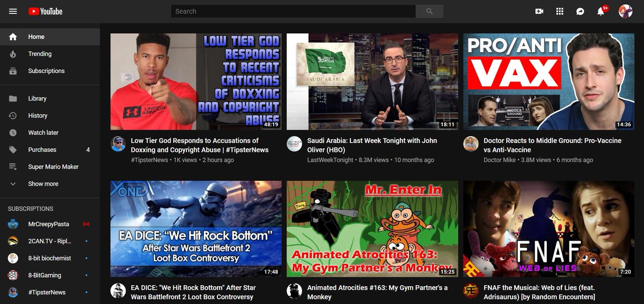Play the Pro/Anti Vax thumbnail
Image resolution: width=644 pixels, height=304 pixels.
click(x=548, y=82)
